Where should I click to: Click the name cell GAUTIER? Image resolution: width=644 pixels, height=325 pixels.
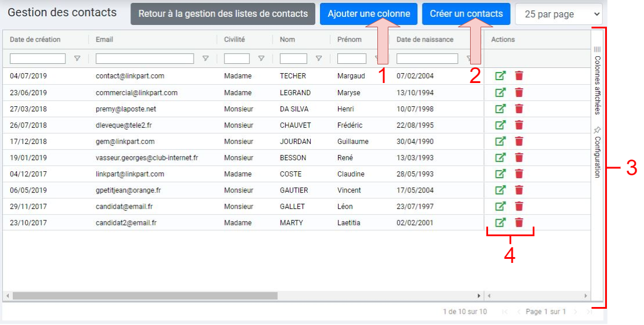pos(294,190)
